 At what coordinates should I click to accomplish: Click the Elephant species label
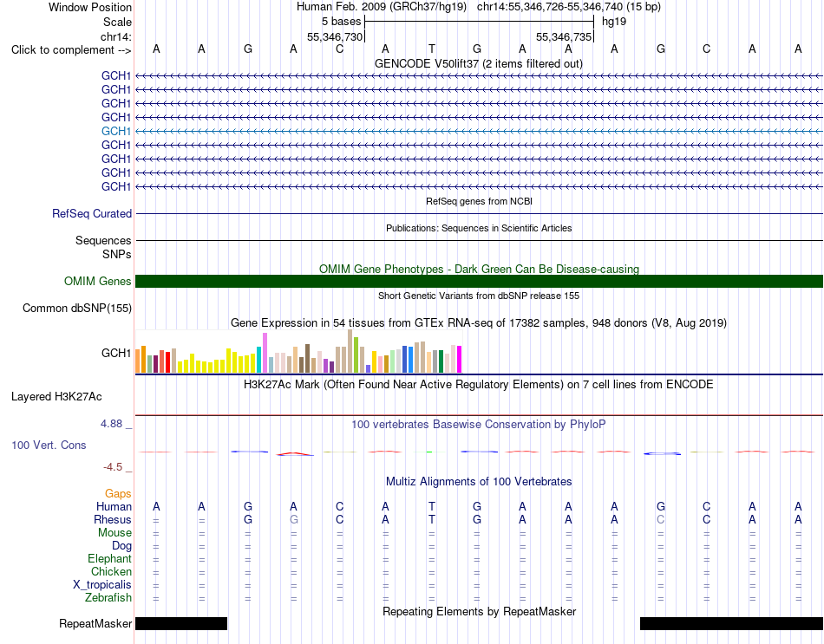point(109,559)
